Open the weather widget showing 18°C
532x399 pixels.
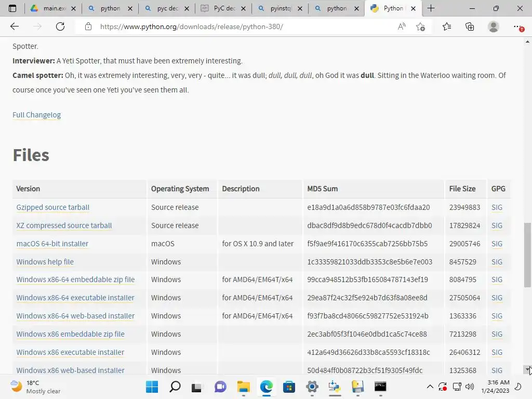pyautogui.click(x=35, y=387)
